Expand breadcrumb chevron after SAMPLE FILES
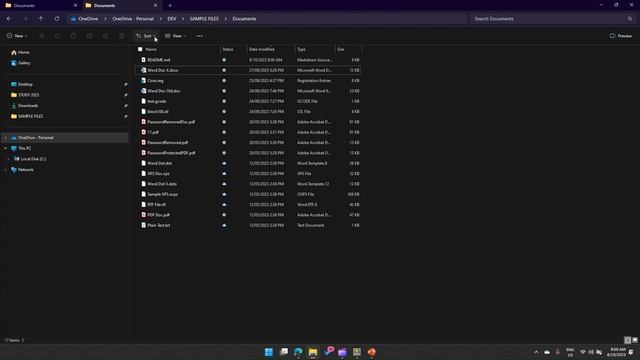Viewport: 640px width, 360px height. tap(225, 19)
